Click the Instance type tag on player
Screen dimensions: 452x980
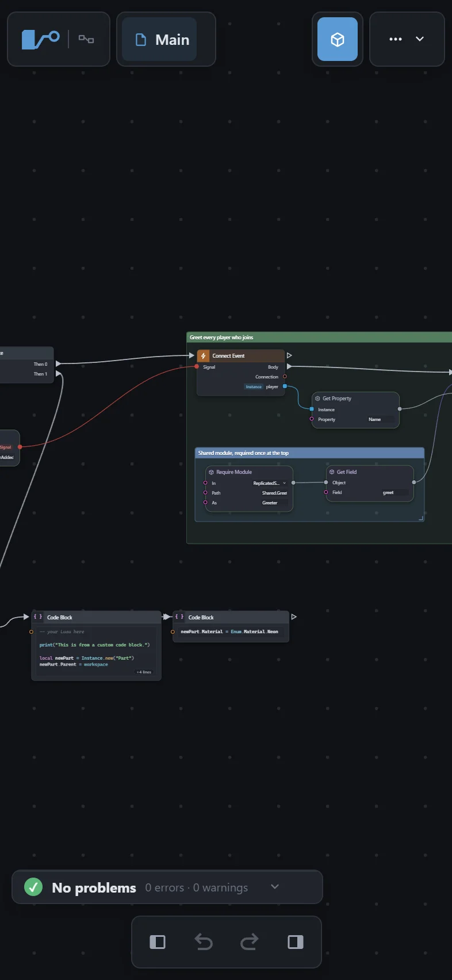(x=254, y=386)
